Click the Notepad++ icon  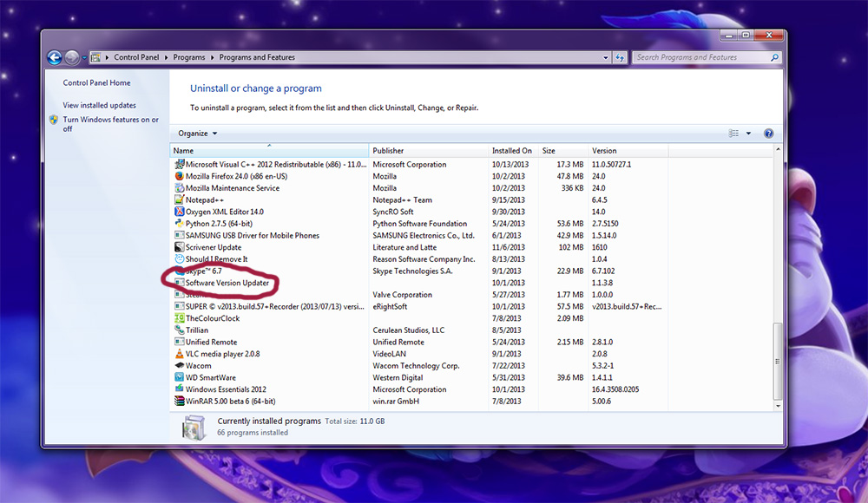(x=180, y=199)
